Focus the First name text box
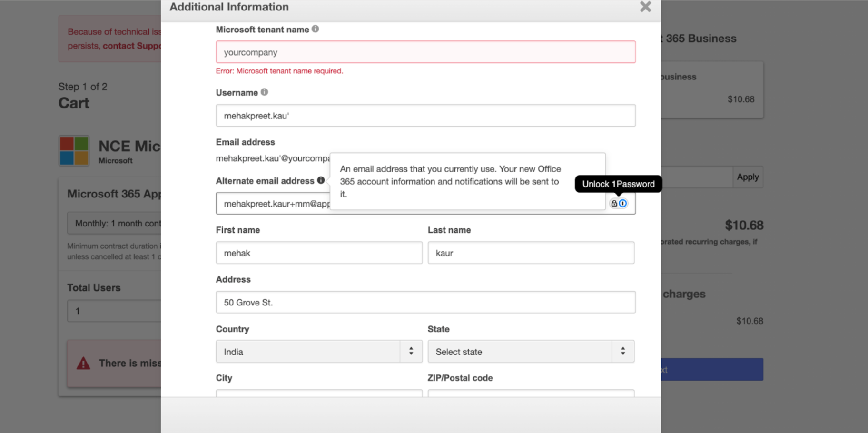 (318, 253)
